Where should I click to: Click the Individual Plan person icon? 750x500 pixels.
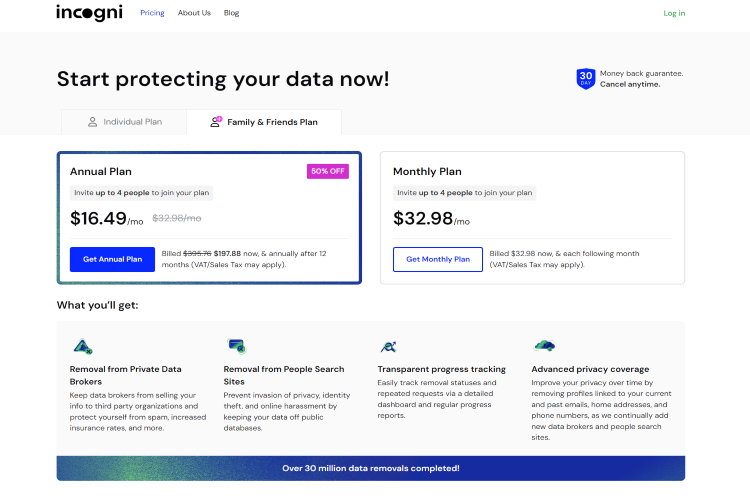[x=92, y=122]
